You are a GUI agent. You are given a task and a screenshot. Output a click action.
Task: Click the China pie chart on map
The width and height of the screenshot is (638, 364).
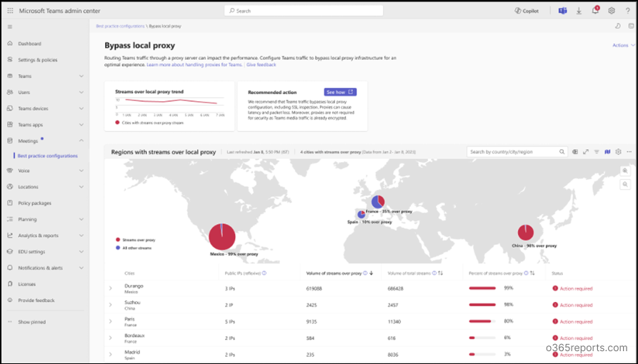coord(526,233)
